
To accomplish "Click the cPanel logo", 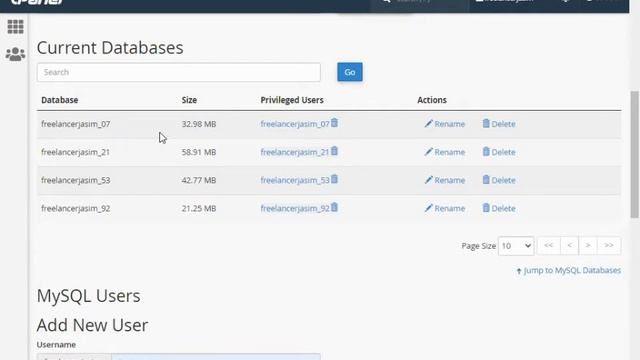I will 37,2.
